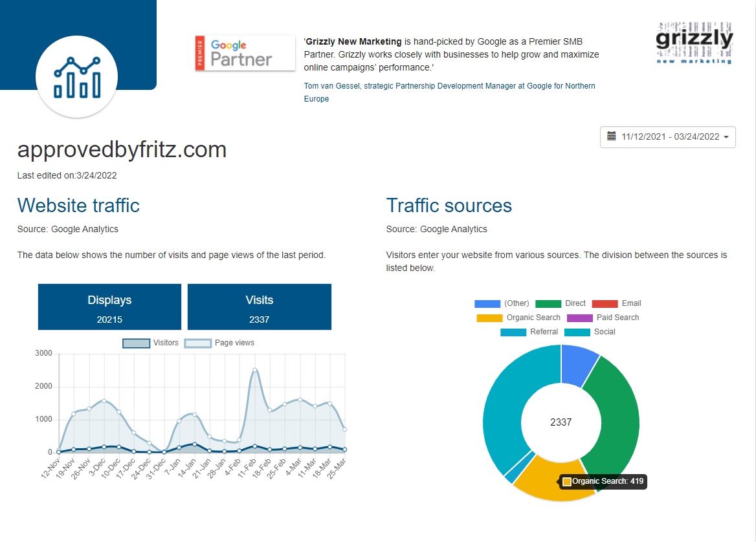Click the 25-Mar axis label
This screenshot has width=756, height=542.
click(337, 468)
